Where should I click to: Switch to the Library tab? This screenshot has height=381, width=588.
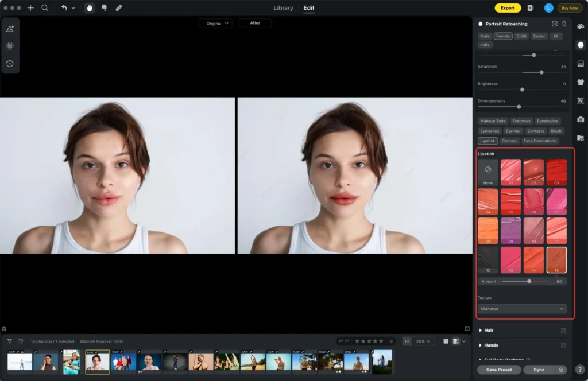coord(283,8)
